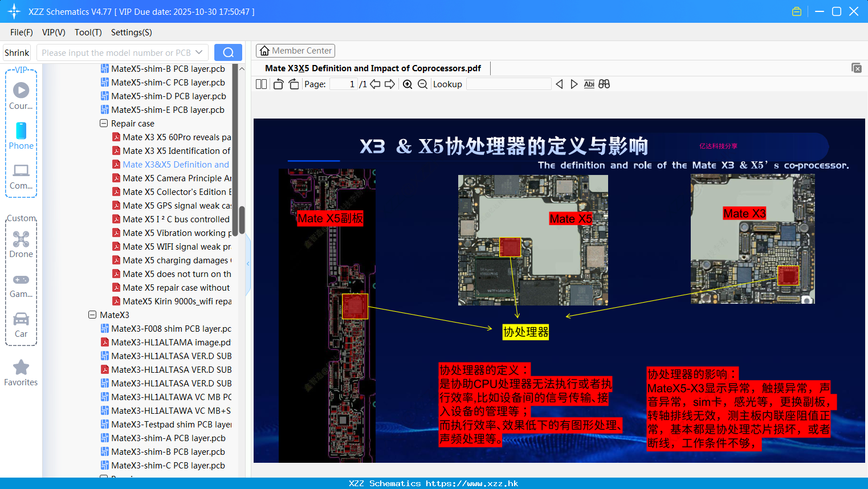
Task: Rotate page counterclockwise
Action: pos(278,84)
